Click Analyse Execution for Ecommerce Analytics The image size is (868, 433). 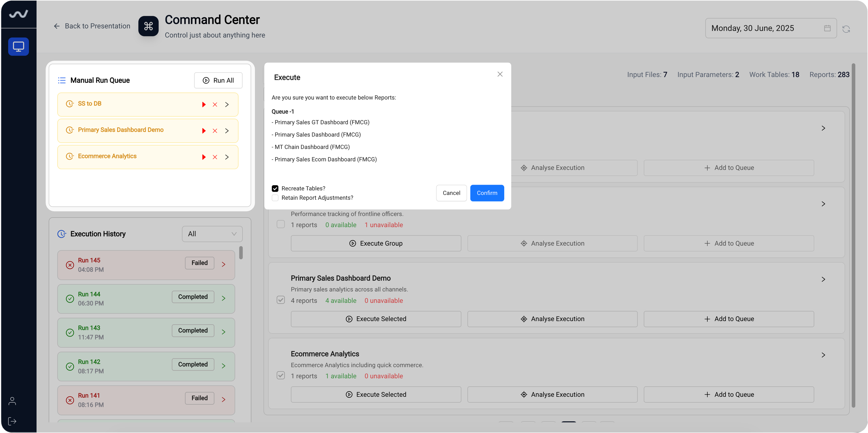tap(552, 394)
